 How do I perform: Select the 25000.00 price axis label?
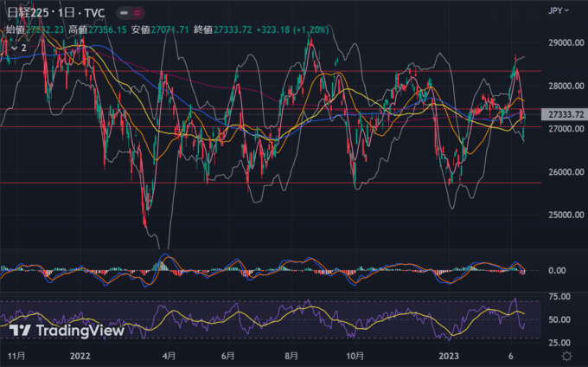tap(564, 216)
